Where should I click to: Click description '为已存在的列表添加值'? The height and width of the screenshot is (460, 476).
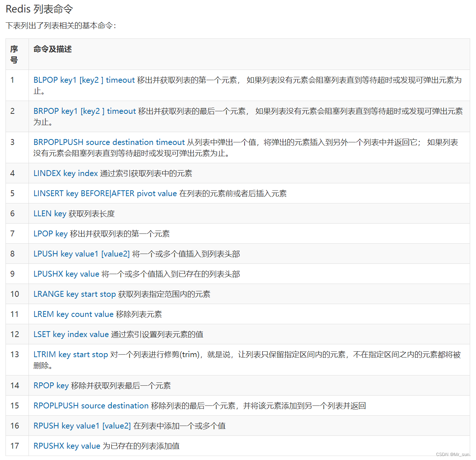click(x=141, y=446)
